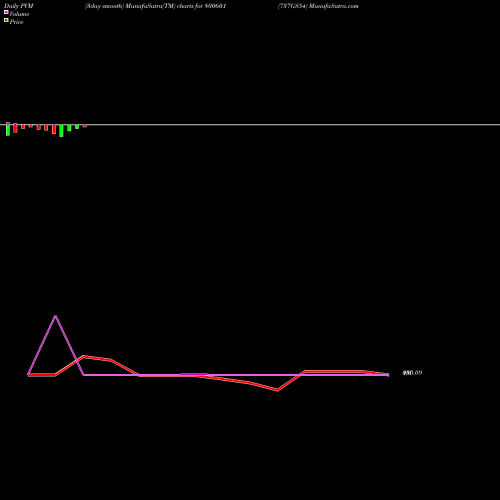
Task: Click the peak of the magenta volume line
Action: click(55, 316)
